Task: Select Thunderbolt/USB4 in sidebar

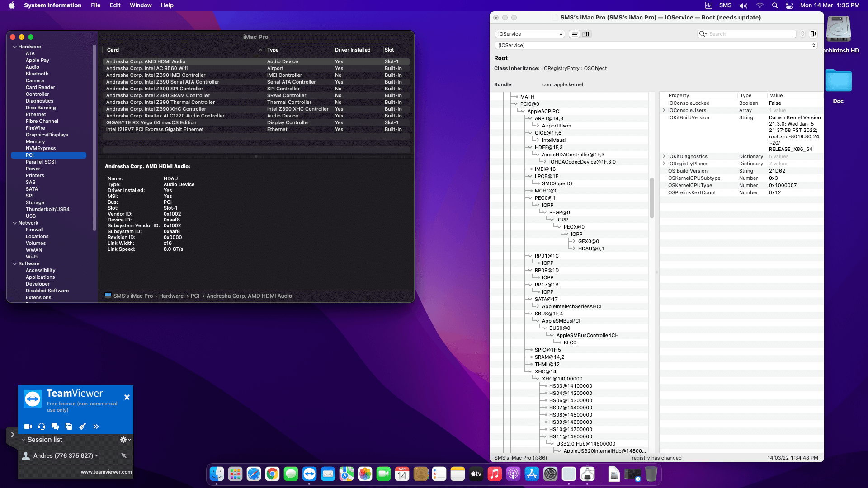Action: 47,209
